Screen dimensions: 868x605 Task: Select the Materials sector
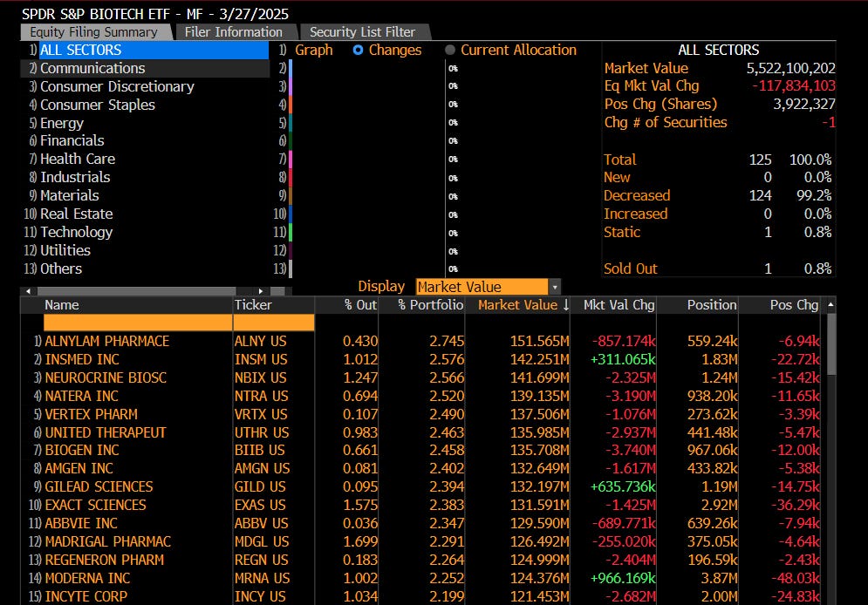(145, 195)
